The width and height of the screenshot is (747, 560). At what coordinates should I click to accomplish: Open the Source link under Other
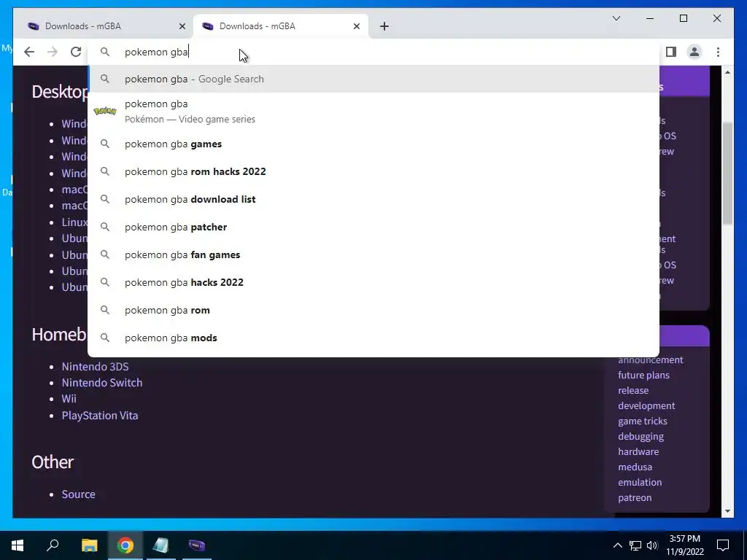79,494
